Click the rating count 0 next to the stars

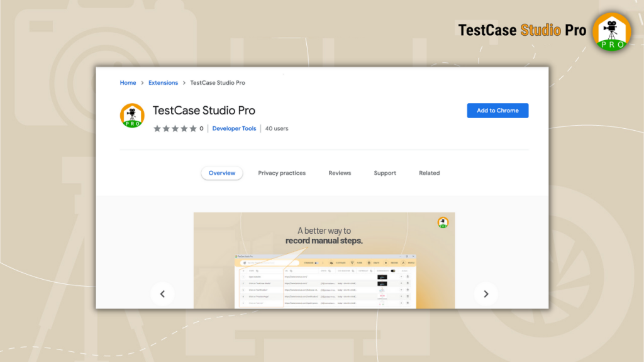pyautogui.click(x=201, y=128)
